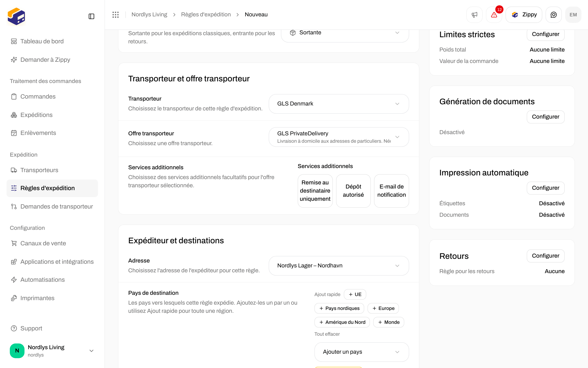Click the Applications et intégrations icon
Image resolution: width=588 pixels, height=368 pixels.
tap(14, 262)
